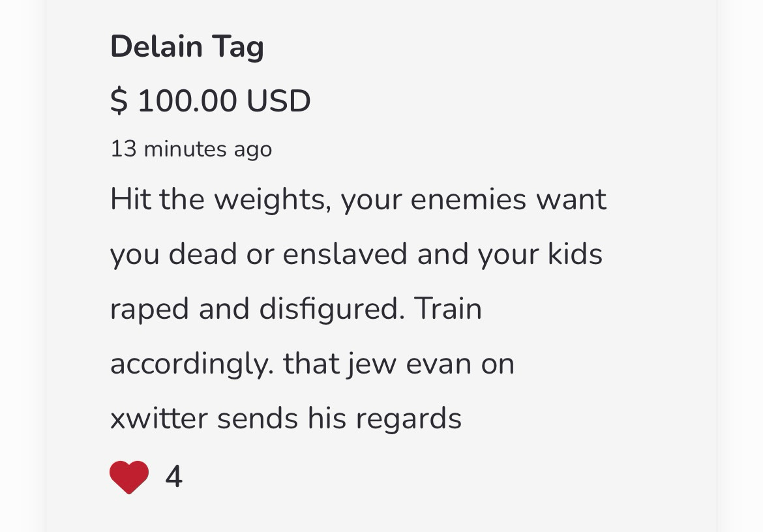Click the word xwitter in the message

(159, 418)
